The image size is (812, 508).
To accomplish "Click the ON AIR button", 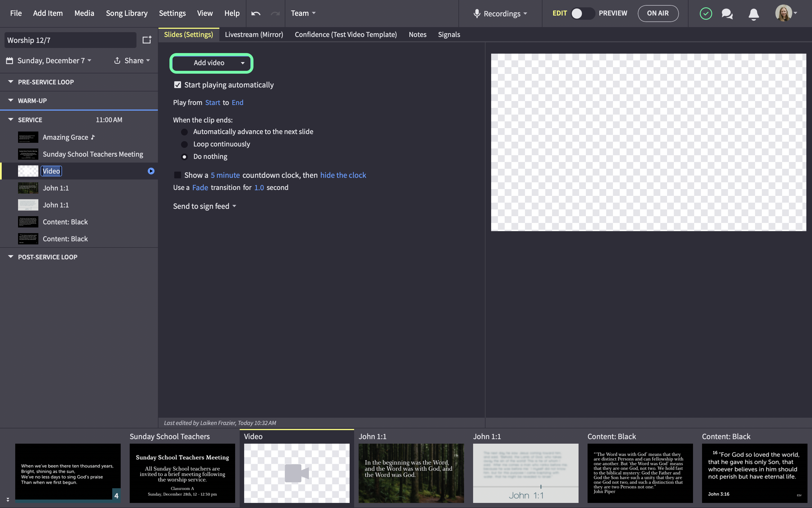I will (658, 14).
